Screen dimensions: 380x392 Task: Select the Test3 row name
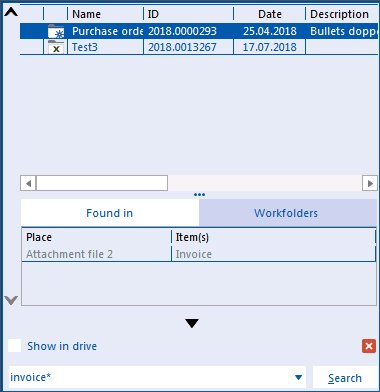85,47
